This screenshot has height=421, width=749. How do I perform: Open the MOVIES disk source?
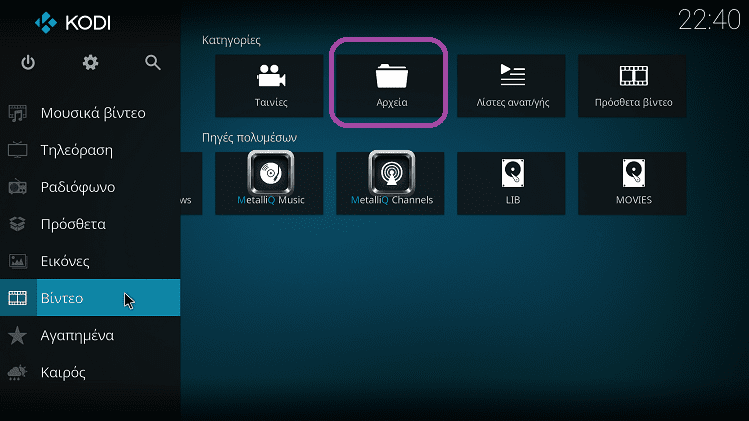click(632, 184)
